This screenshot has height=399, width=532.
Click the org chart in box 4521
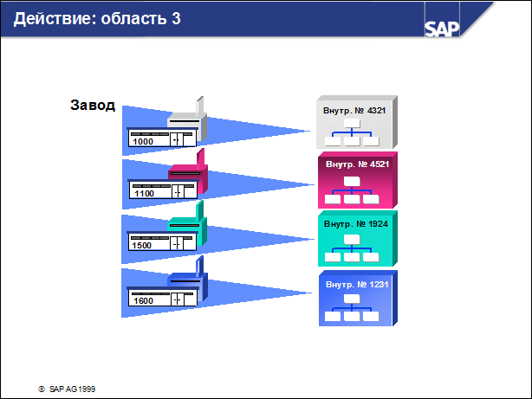(x=352, y=190)
